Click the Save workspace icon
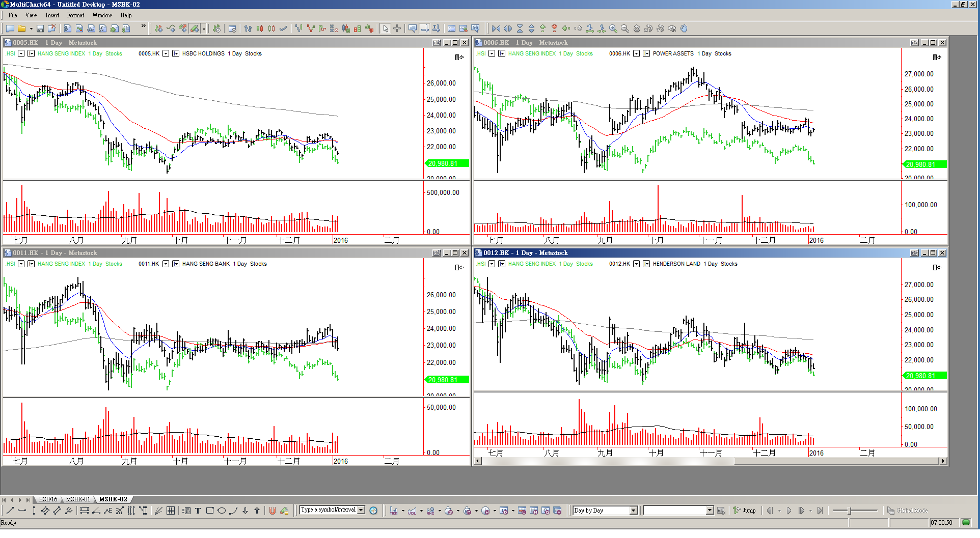The width and height of the screenshot is (980, 538). (40, 29)
